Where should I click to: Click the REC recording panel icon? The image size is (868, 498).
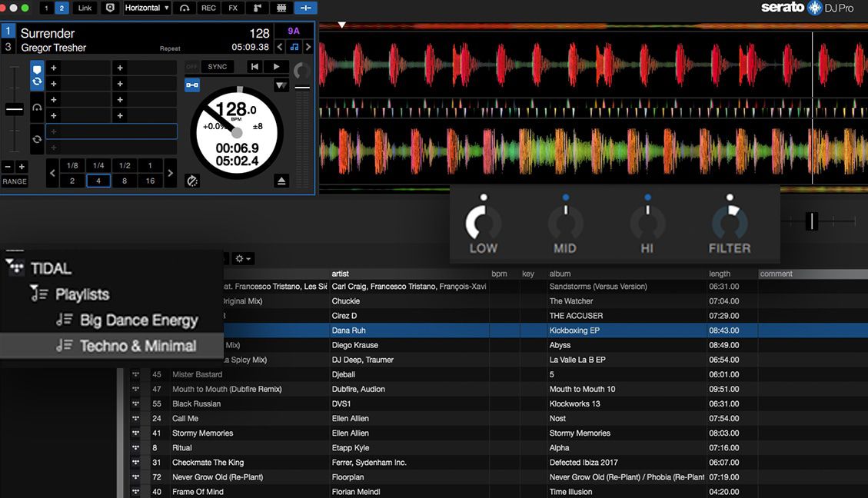(208, 8)
